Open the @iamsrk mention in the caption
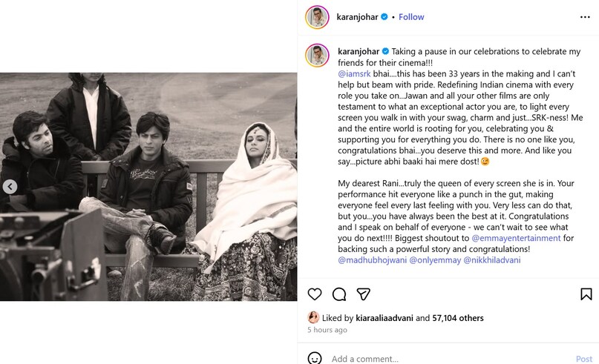The width and height of the screenshot is (599, 364). [353, 76]
